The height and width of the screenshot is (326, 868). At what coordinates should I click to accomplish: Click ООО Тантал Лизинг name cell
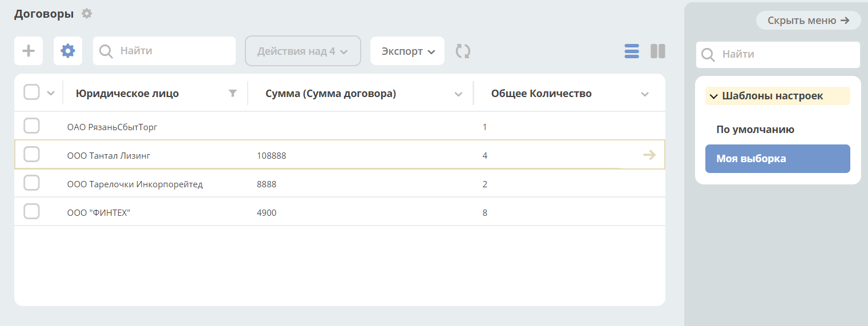tap(109, 155)
